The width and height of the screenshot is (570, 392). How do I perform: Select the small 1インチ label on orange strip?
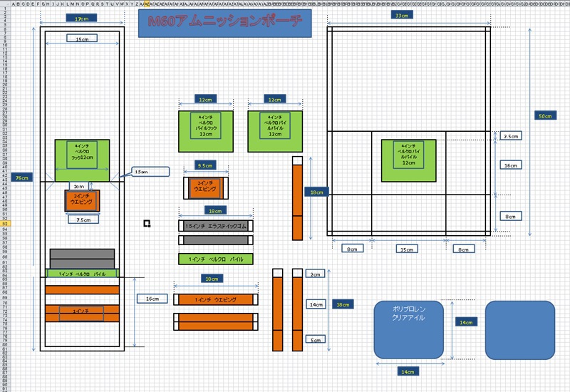click(x=81, y=313)
